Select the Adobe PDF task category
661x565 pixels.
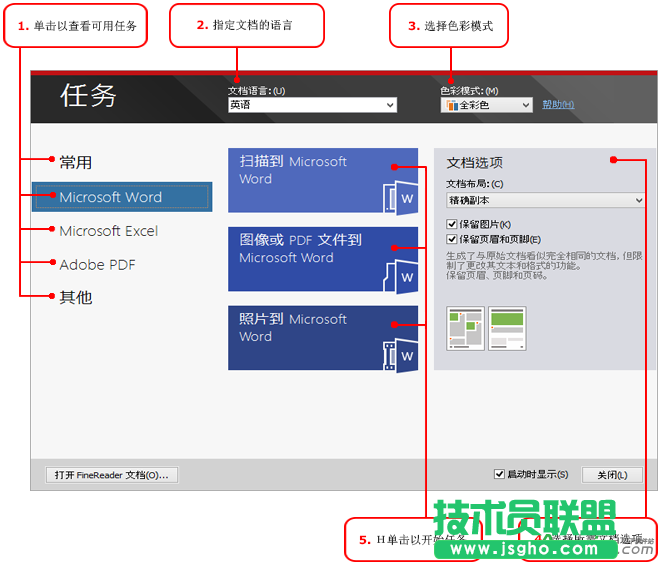tap(97, 265)
